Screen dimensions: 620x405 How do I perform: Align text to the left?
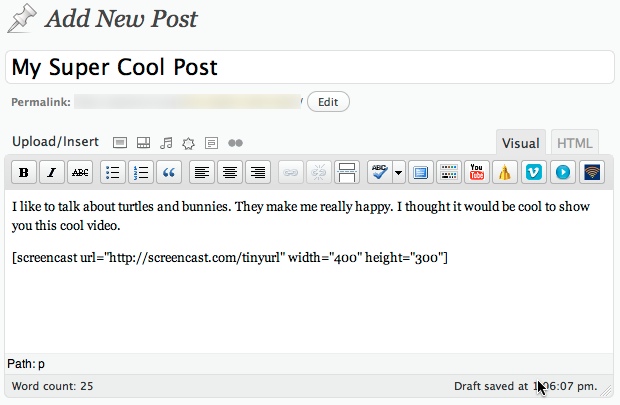coord(203,172)
